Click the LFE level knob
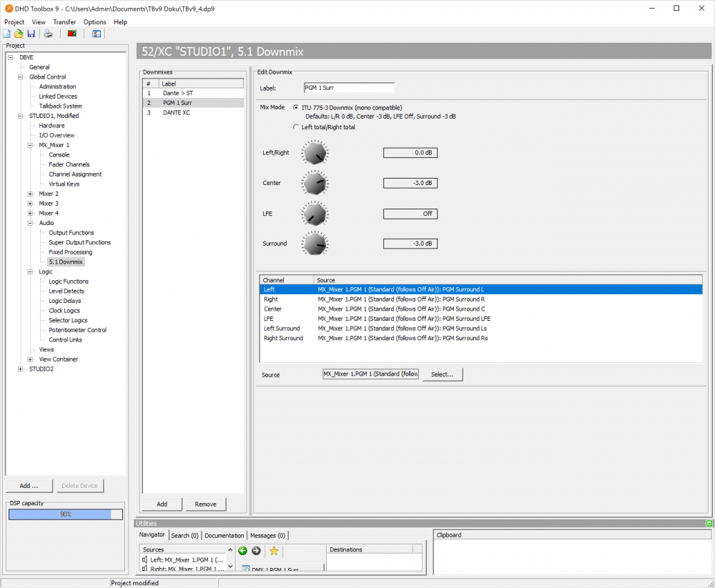Viewport: 715px width, 588px height. tap(315, 214)
